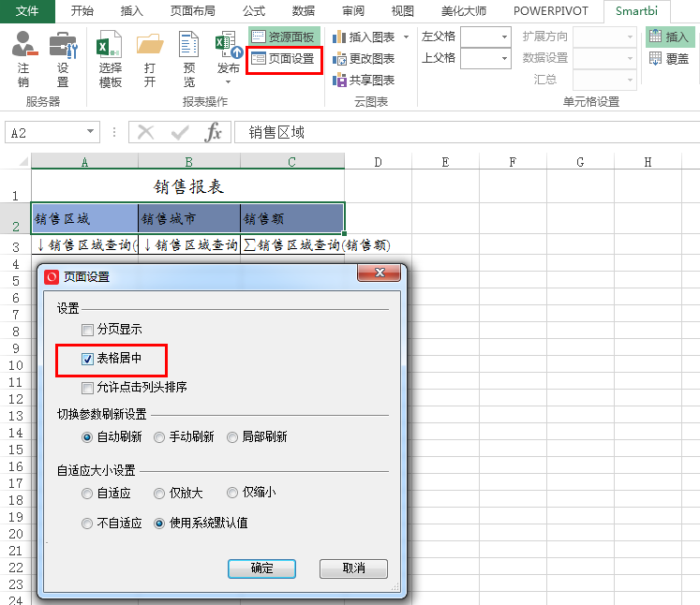Click the 覆盖 overwrite icon
Viewport: 700px width, 605px height.
click(655, 58)
